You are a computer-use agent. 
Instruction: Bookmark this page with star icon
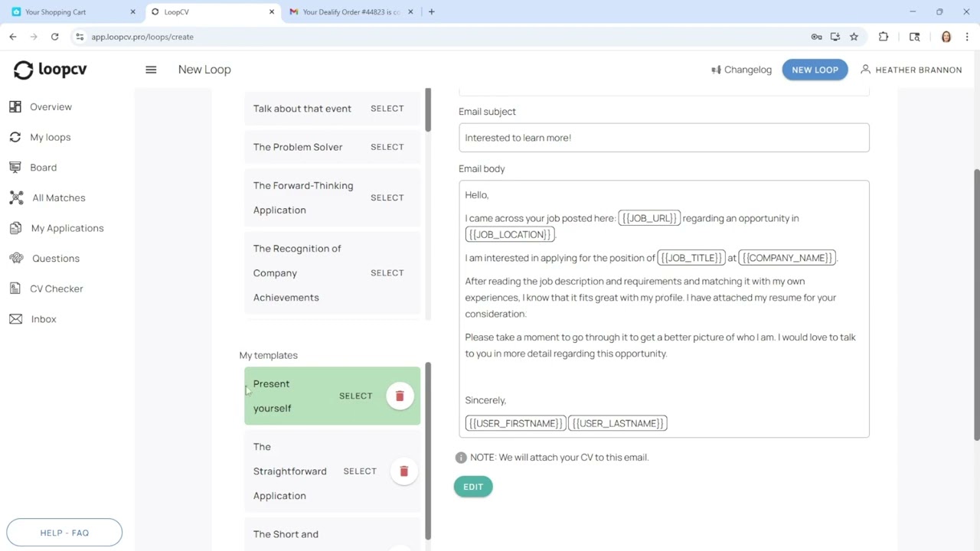(x=854, y=37)
